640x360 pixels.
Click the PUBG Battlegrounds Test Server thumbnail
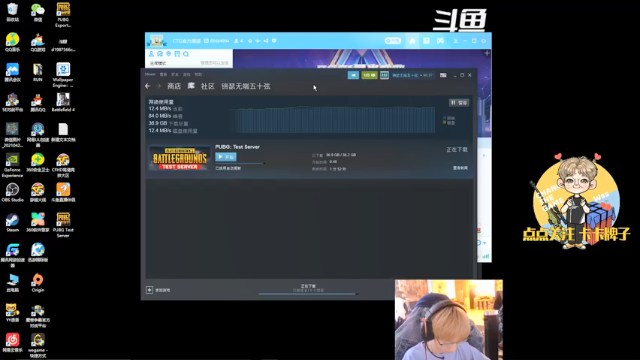tap(180, 158)
